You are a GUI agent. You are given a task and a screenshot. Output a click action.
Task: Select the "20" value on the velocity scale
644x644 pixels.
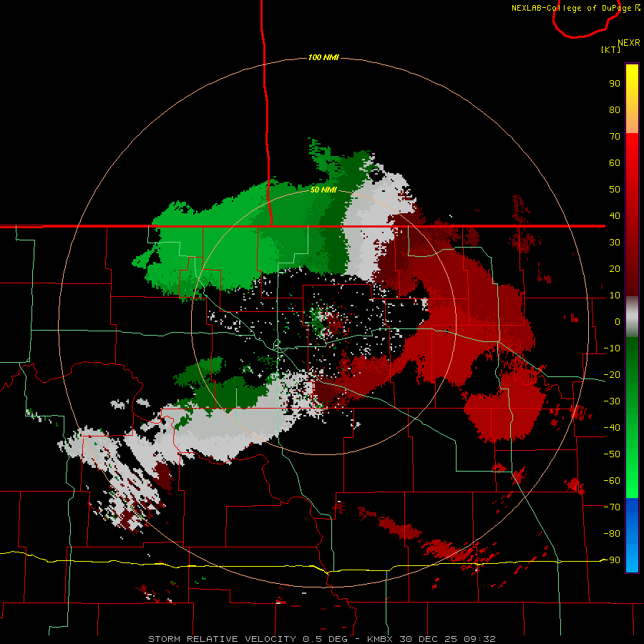[x=615, y=269]
